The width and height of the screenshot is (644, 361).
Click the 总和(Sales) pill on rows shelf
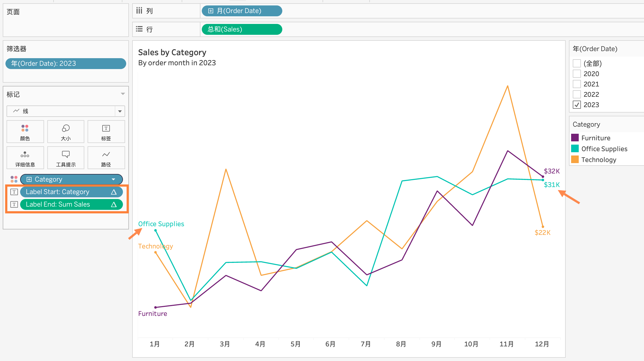(x=242, y=29)
